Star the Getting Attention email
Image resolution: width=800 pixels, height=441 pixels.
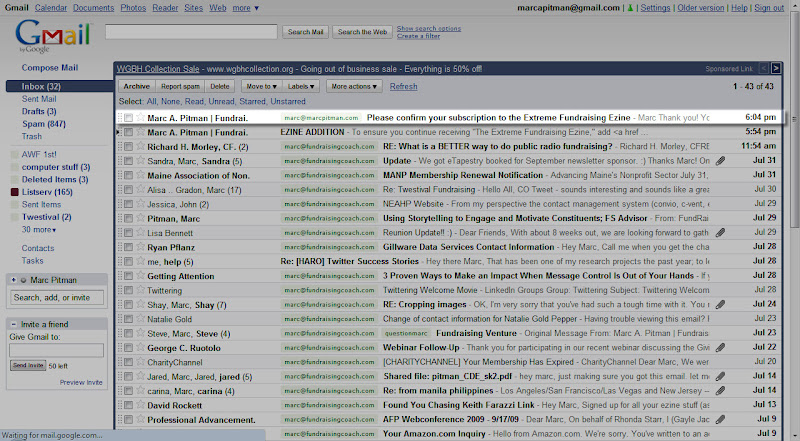pos(140,276)
